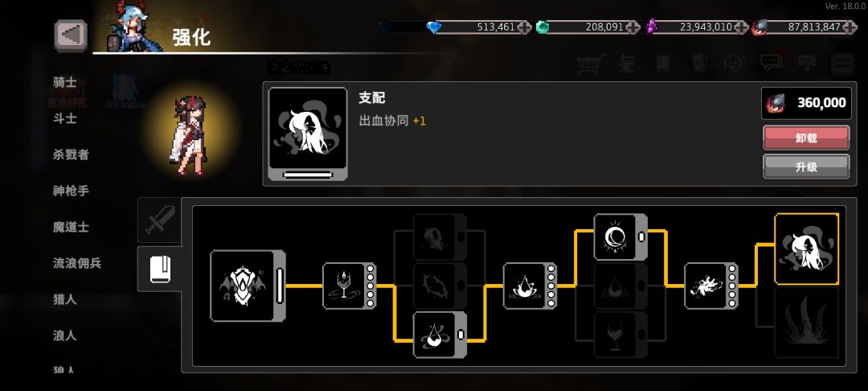Go back with the arrow button
868x391 pixels.
70,35
